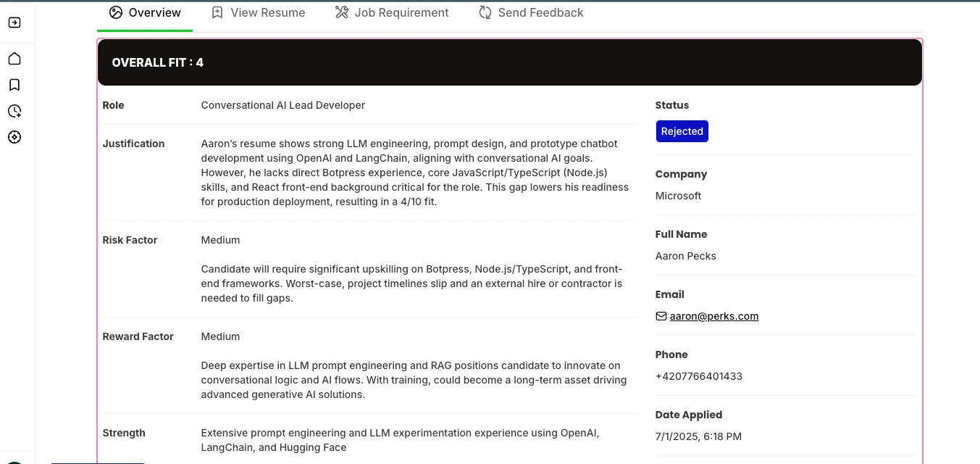Click the envelope icon beside email
The width and height of the screenshot is (980, 464).
click(x=661, y=316)
